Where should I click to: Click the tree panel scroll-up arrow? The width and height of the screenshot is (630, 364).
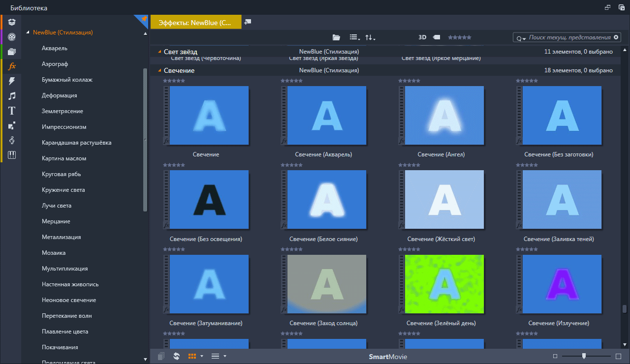point(145,34)
